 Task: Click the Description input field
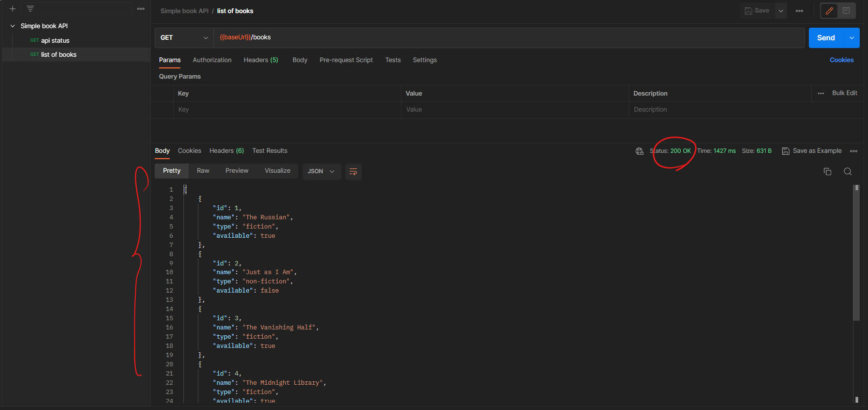(x=746, y=110)
